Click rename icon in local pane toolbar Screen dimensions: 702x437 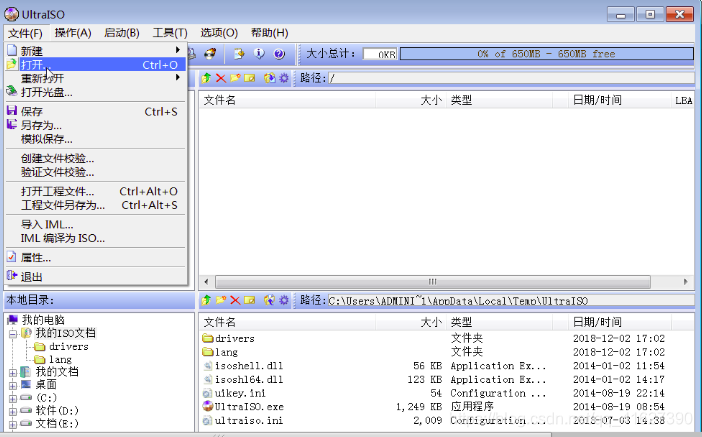coord(250,300)
